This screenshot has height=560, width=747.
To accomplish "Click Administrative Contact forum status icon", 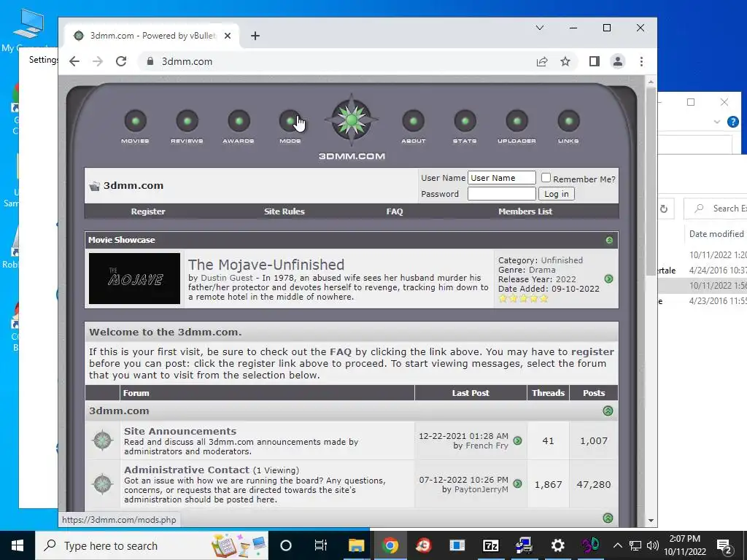I will tap(102, 484).
